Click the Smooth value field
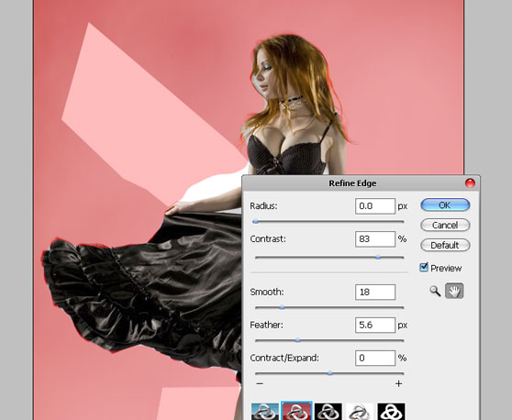512x420 pixels. (x=375, y=292)
